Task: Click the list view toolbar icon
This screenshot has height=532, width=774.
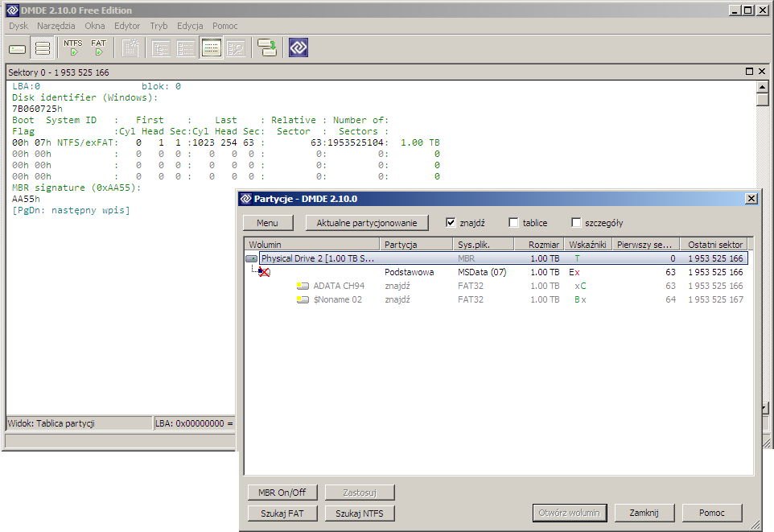Action: 186,48
